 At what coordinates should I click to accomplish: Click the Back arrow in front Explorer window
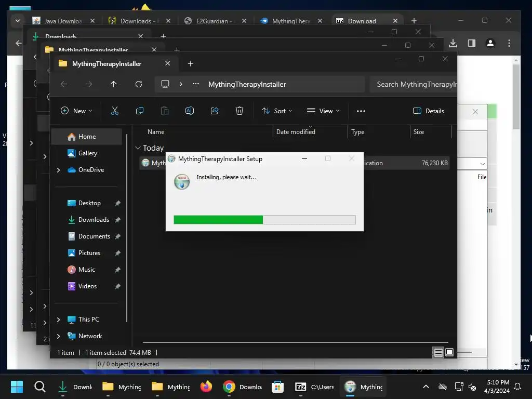tap(64, 84)
